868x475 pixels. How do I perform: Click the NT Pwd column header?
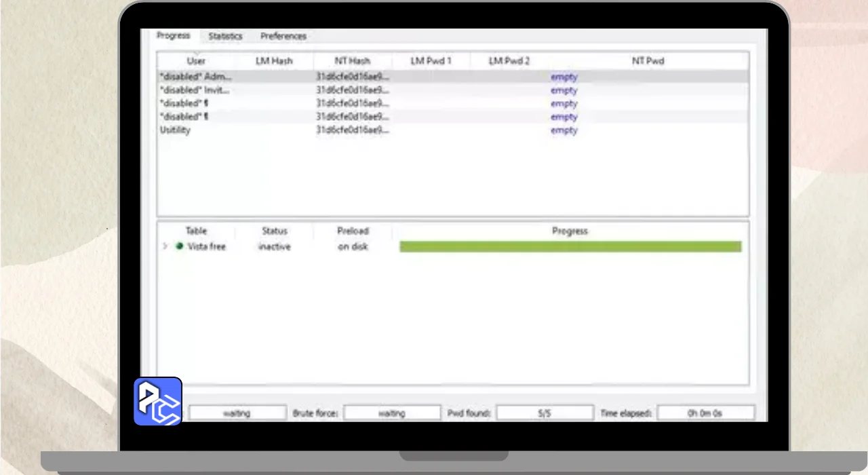click(x=648, y=61)
